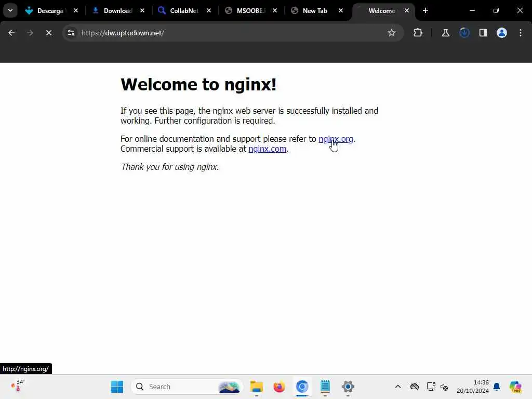Toggle the browser side panel
The image size is (532, 399).
483,33
